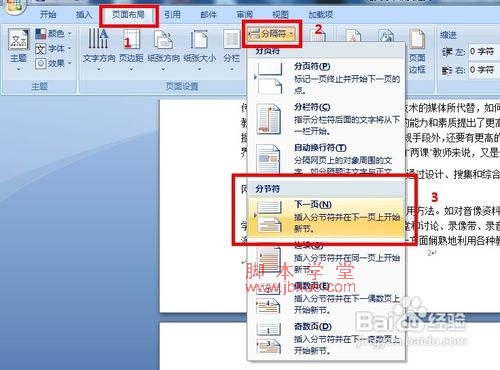The width and height of the screenshot is (500, 370).
Task: Expand the 颜色 theme colors dropdown
Action: (53, 33)
